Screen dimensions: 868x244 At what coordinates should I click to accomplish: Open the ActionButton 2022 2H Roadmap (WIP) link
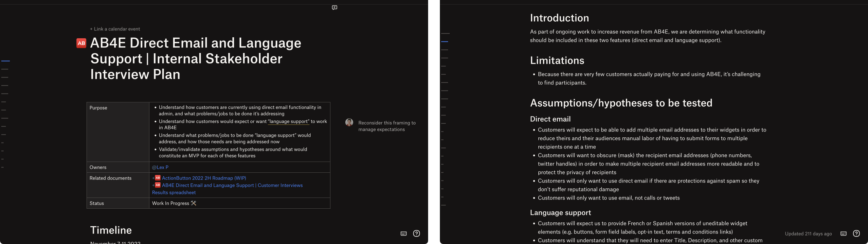(204, 178)
